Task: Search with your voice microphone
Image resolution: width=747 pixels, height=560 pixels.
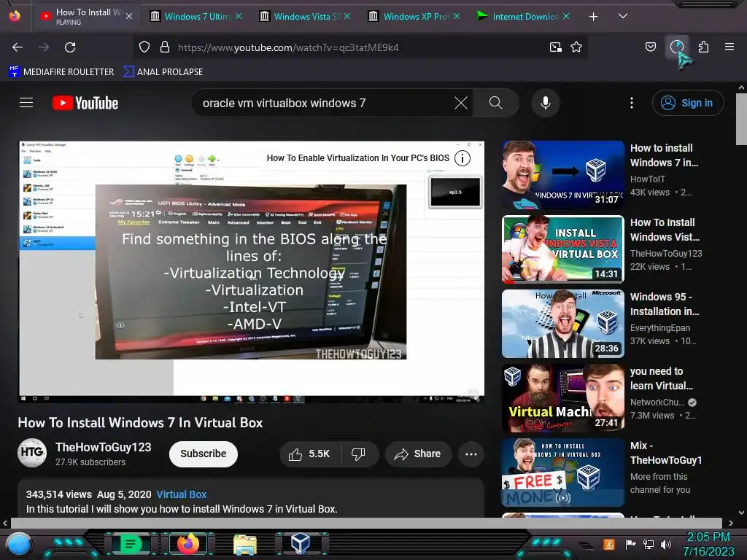Action: coord(546,103)
